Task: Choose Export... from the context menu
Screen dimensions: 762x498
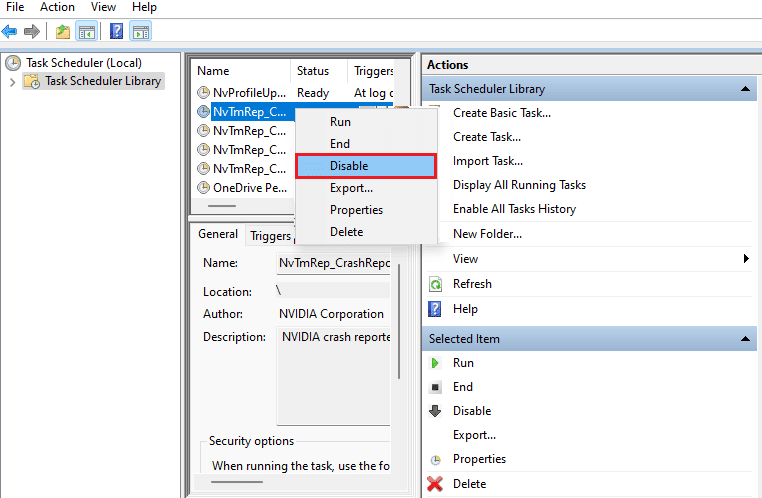Action: click(366, 188)
